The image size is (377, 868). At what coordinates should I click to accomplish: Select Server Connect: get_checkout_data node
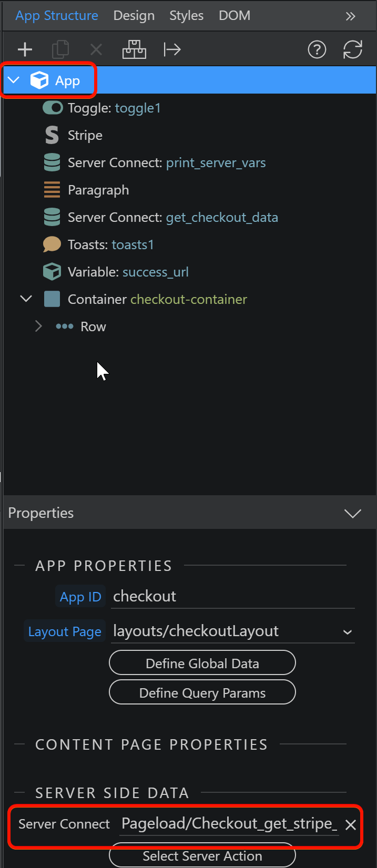click(172, 218)
